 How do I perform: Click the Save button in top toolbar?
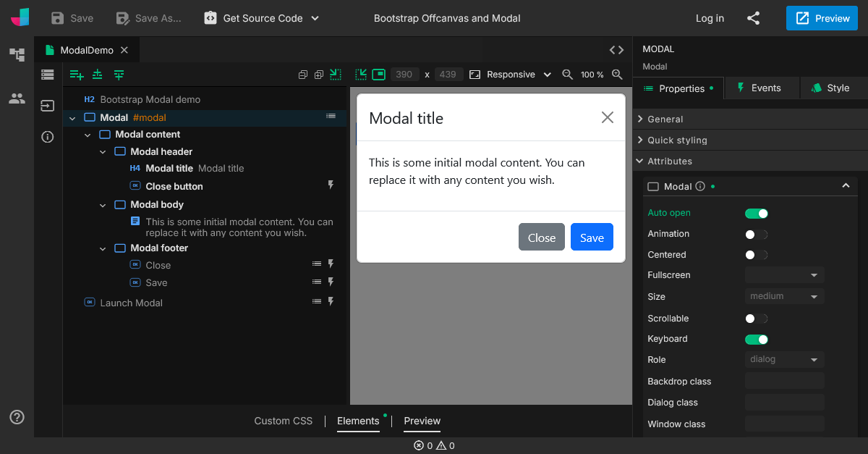(x=72, y=18)
